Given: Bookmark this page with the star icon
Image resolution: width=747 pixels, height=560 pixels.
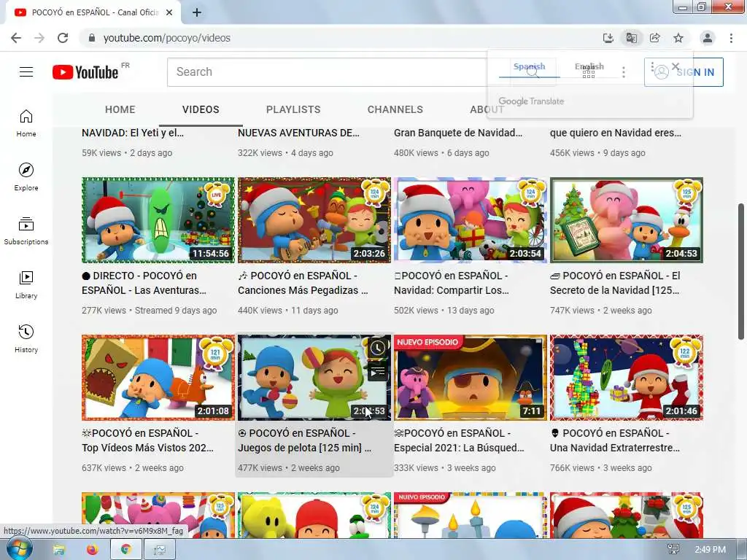Looking at the screenshot, I should coord(678,38).
